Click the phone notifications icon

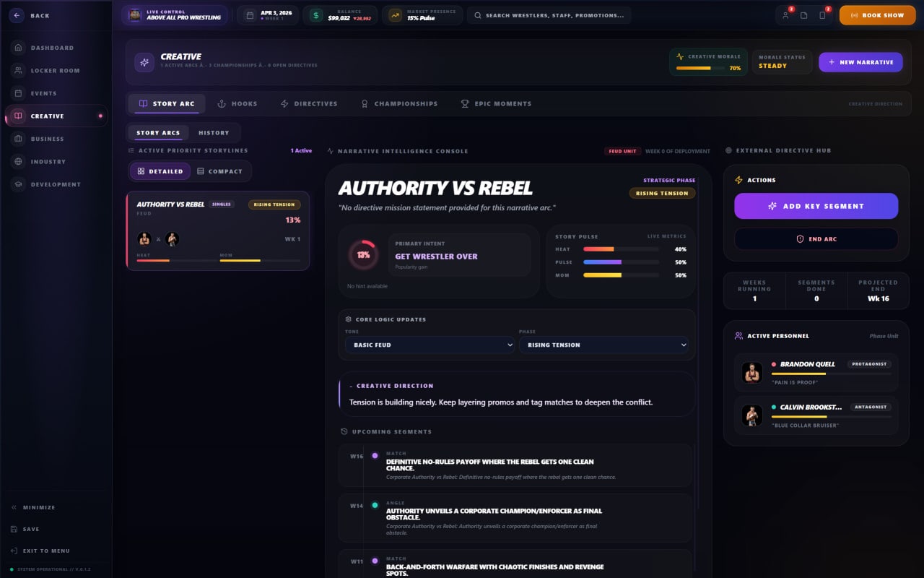point(822,15)
